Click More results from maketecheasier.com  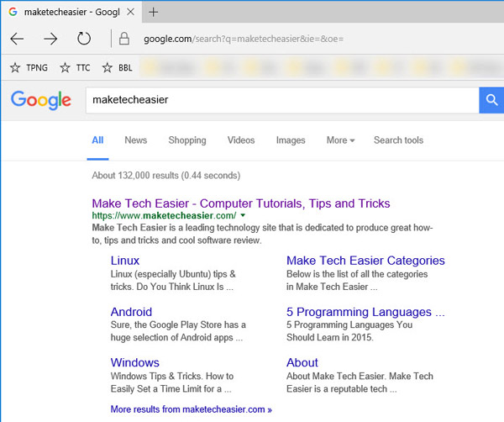(192, 409)
